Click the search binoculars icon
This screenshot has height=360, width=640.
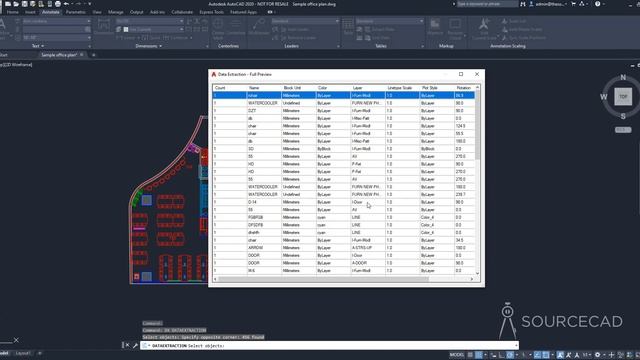[523, 4]
